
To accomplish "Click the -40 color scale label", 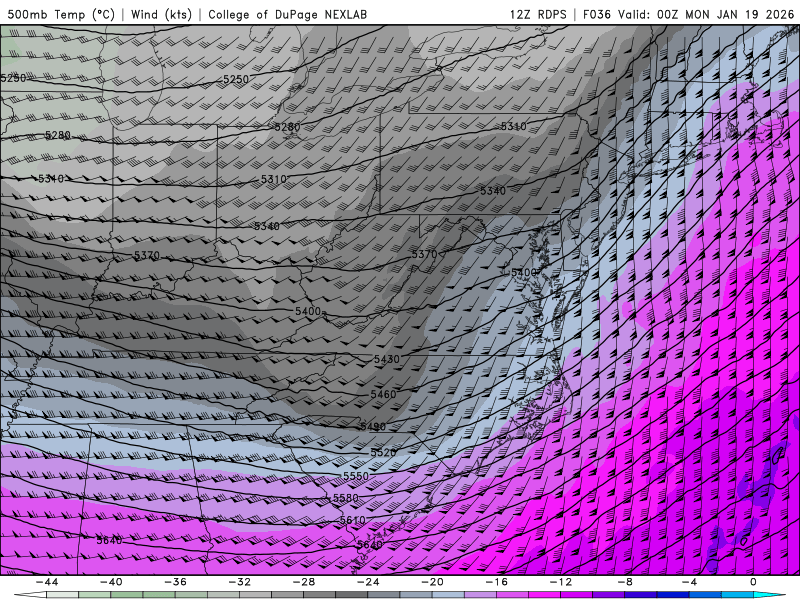I will (x=111, y=582).
